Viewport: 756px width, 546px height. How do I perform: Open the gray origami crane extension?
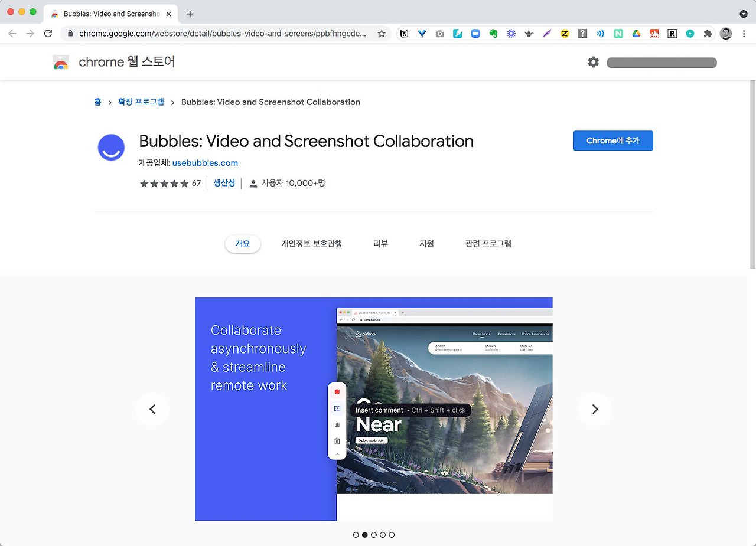click(529, 34)
